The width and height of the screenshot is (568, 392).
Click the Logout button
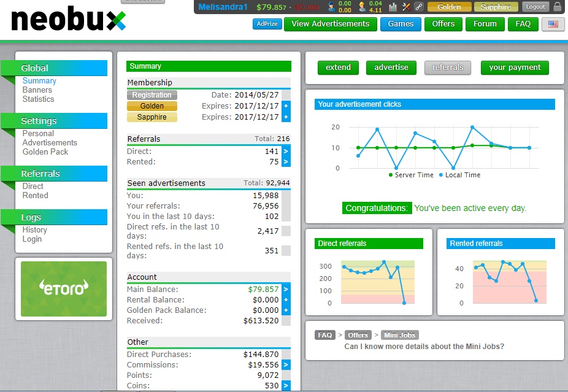click(535, 7)
